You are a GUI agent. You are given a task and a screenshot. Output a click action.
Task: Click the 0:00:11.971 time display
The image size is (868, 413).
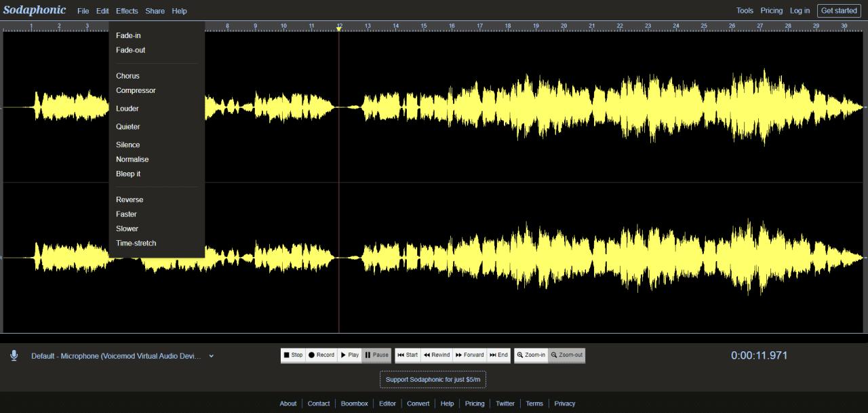[759, 355]
